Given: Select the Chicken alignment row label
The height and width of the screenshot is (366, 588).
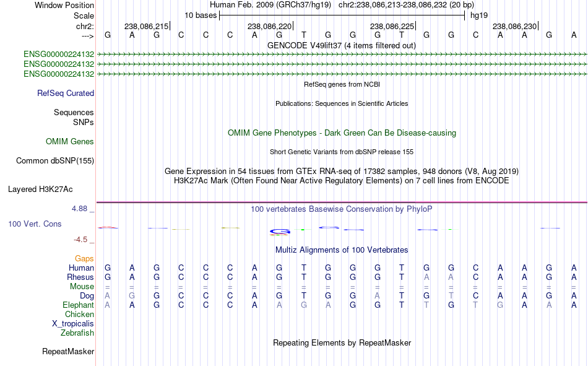Looking at the screenshot, I should click(79, 314).
